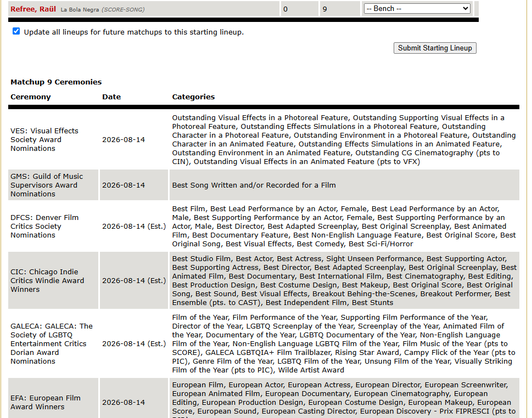Click the Date column header
Viewport: 532px width, 418px height.
point(111,97)
